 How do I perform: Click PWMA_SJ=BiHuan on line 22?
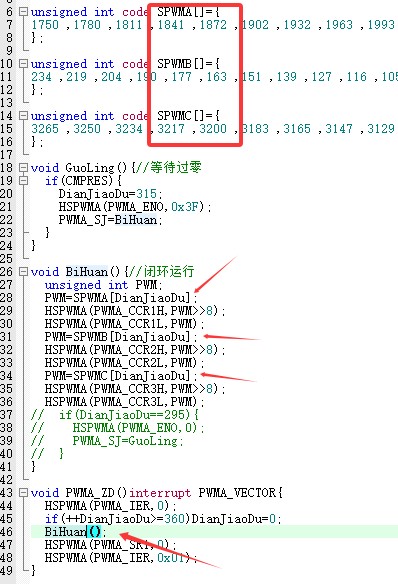(108, 220)
